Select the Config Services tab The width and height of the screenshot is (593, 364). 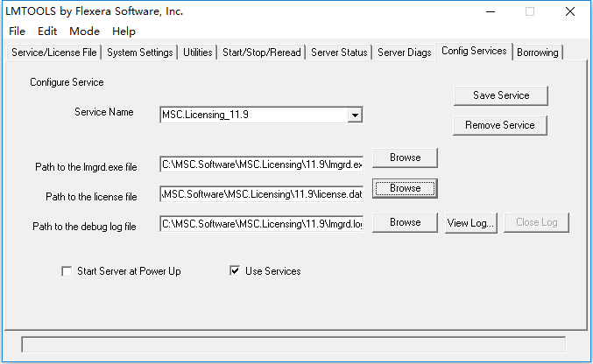474,51
